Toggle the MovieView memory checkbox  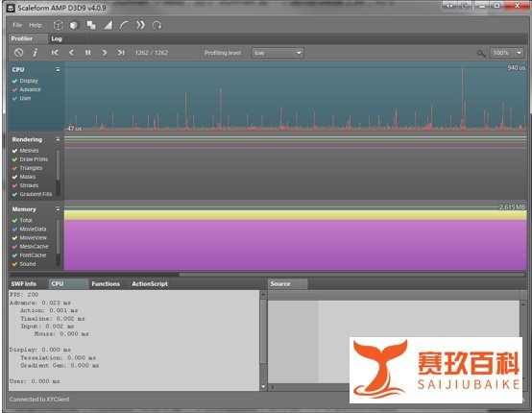(14, 238)
